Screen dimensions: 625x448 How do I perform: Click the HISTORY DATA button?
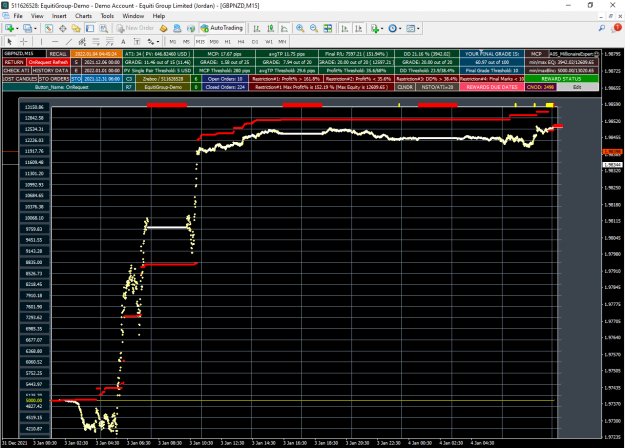coord(50,71)
